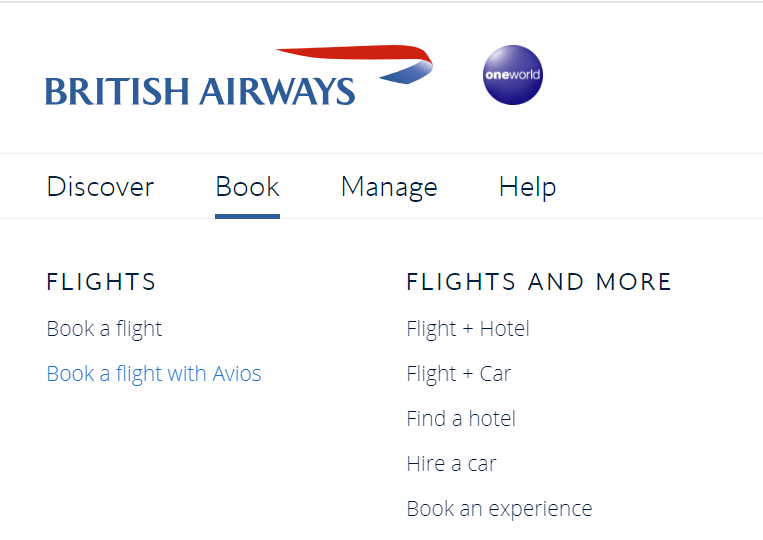Click the British Airways wordmark logo
Image resolution: width=763 pixels, height=540 pixels.
coord(200,92)
